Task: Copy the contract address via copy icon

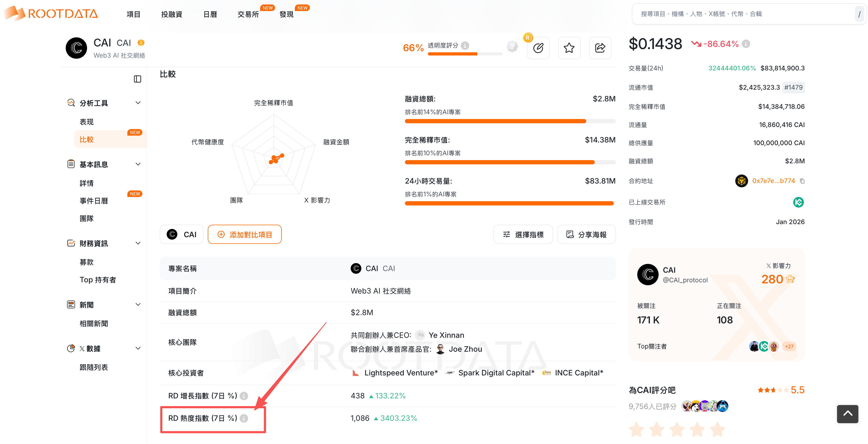Action: 802,181
